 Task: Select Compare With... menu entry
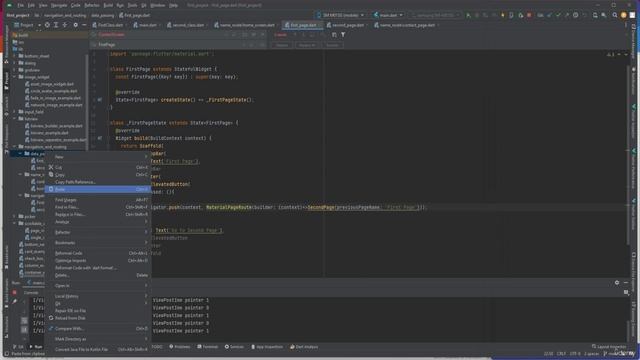(98, 329)
